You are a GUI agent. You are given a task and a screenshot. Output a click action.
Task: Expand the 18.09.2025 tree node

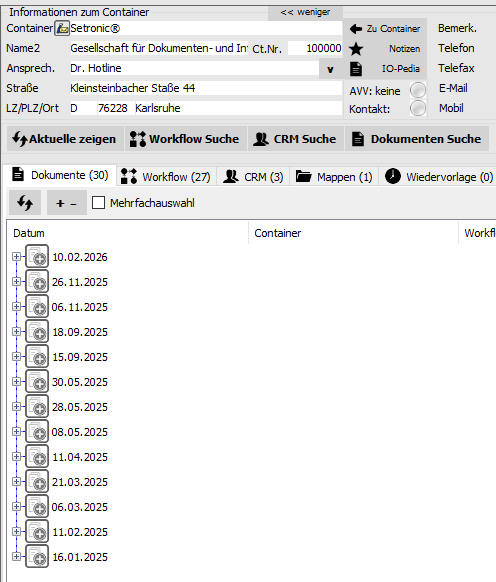point(16,331)
